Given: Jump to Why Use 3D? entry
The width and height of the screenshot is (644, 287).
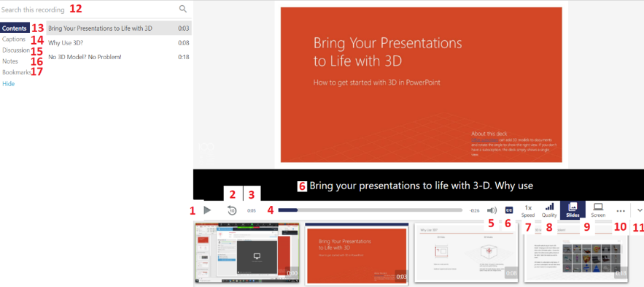Looking at the screenshot, I should [x=119, y=43].
